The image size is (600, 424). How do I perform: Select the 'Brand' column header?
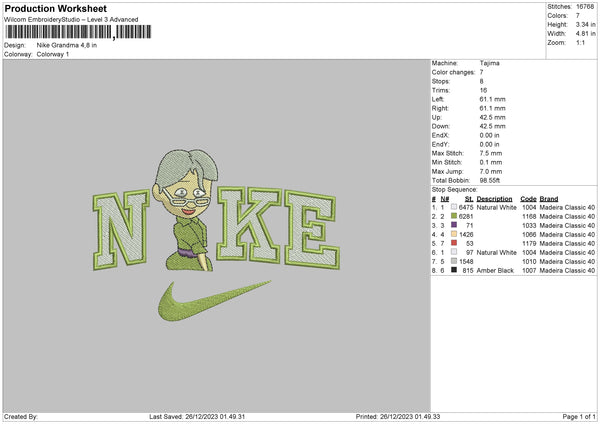coord(549,199)
